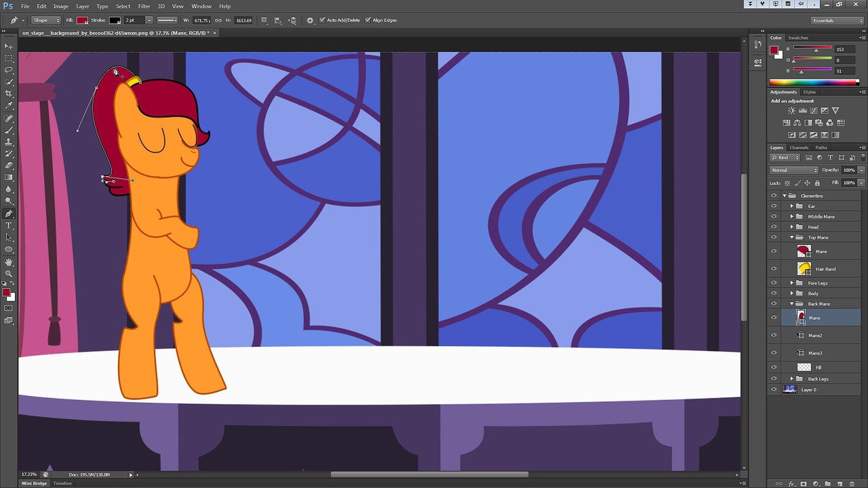Click the foreground color in toolbox

[x=6, y=293]
